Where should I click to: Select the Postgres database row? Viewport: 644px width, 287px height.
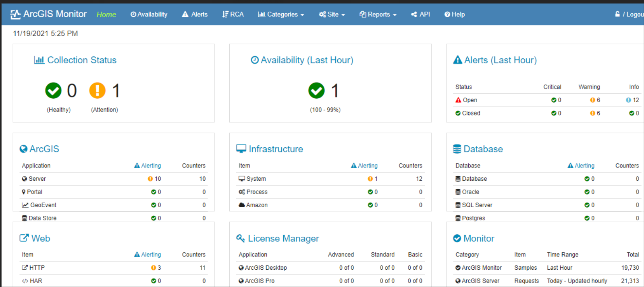pyautogui.click(x=547, y=218)
